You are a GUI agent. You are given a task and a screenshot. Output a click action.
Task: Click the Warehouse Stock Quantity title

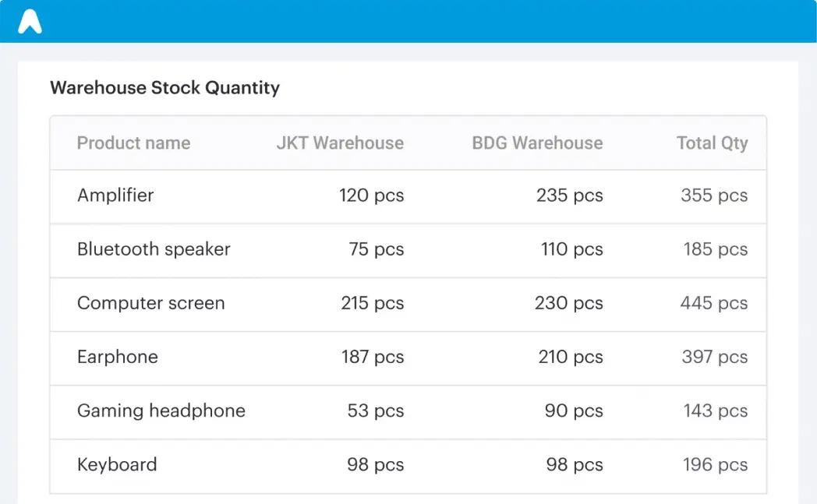click(x=164, y=87)
